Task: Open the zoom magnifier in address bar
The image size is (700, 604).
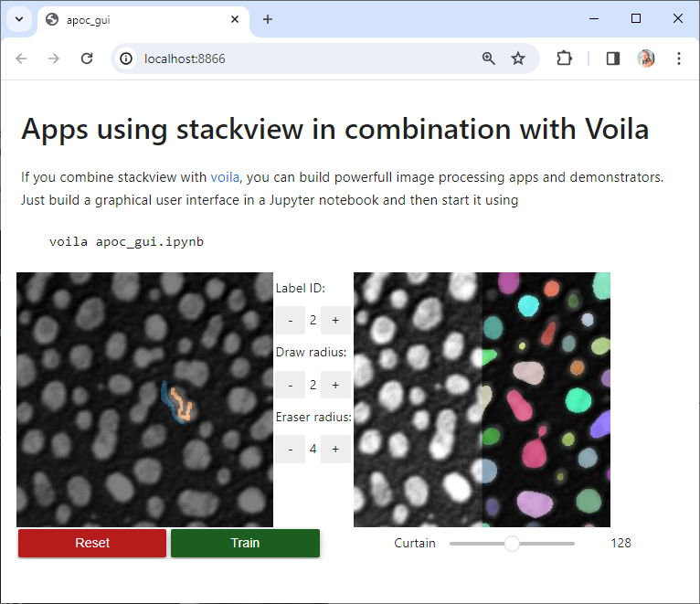Action: pyautogui.click(x=488, y=58)
